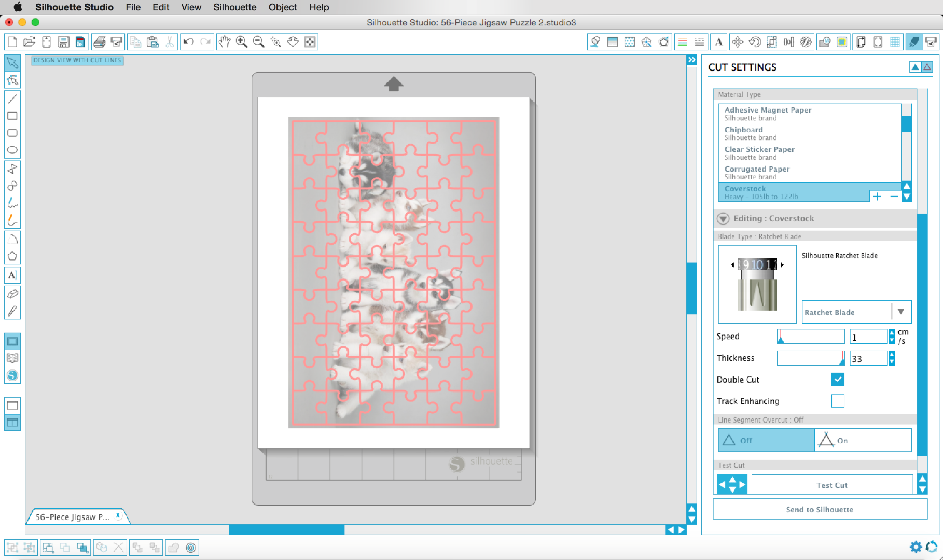This screenshot has width=943, height=560.
Task: Enable the Track Enhancing checkbox
Action: tap(838, 401)
